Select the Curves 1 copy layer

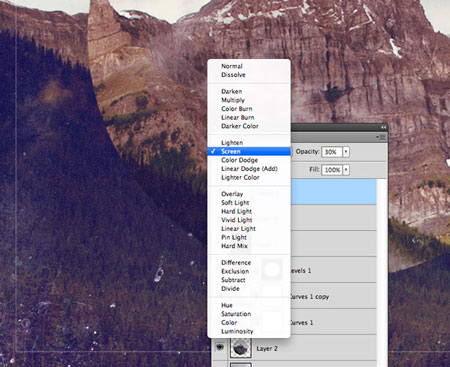click(334, 296)
